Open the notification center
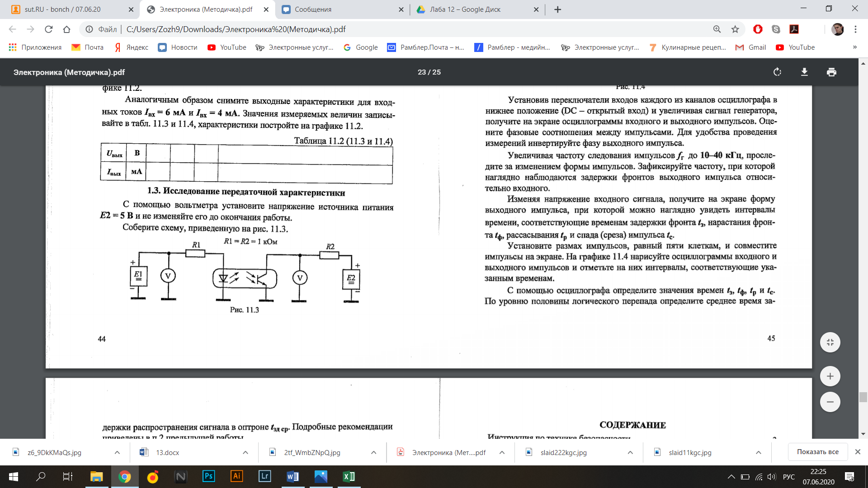This screenshot has width=868, height=488. (x=849, y=477)
